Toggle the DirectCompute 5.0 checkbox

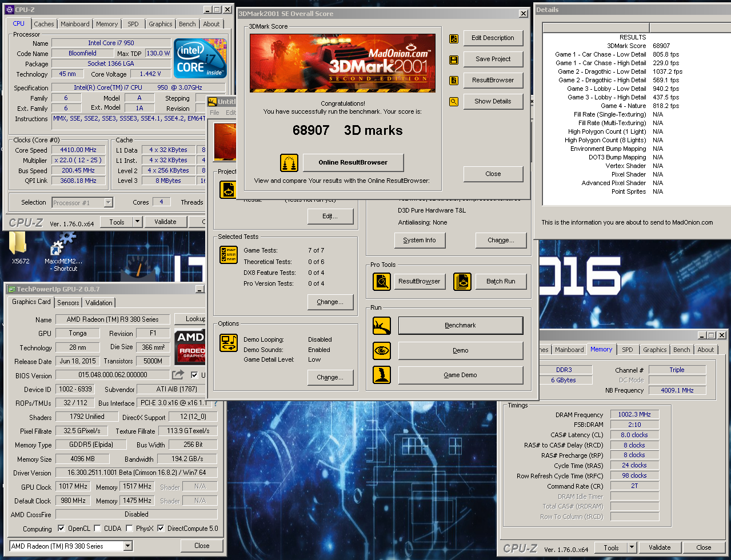click(161, 529)
